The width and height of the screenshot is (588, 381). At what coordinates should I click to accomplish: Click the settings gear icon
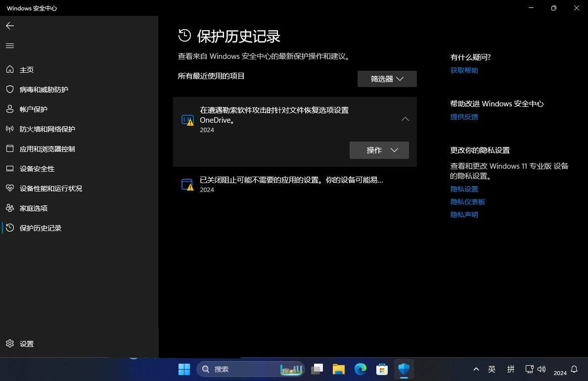click(x=10, y=344)
